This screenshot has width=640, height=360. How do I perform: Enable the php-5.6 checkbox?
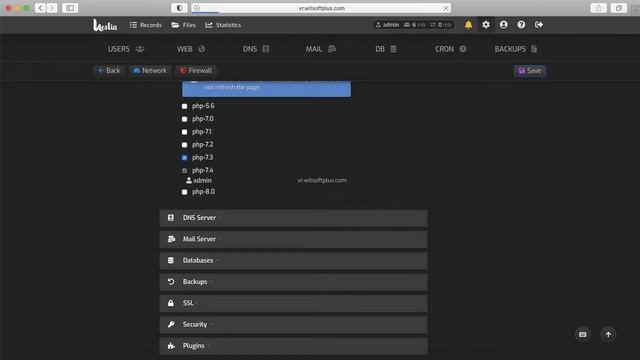tap(184, 106)
